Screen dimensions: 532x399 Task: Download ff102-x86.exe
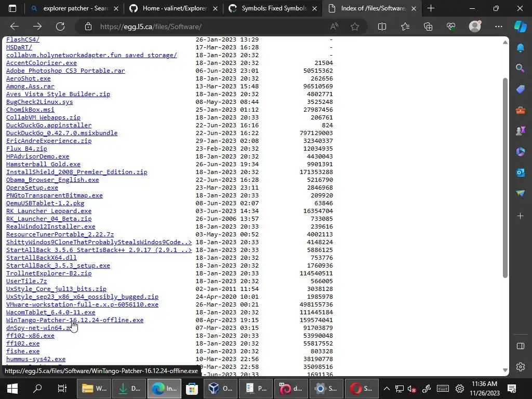click(30, 336)
